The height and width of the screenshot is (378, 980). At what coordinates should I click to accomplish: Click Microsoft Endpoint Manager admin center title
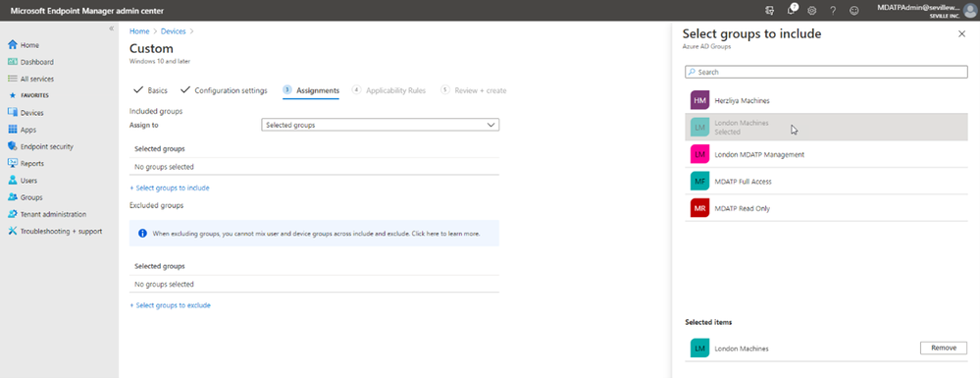click(87, 10)
